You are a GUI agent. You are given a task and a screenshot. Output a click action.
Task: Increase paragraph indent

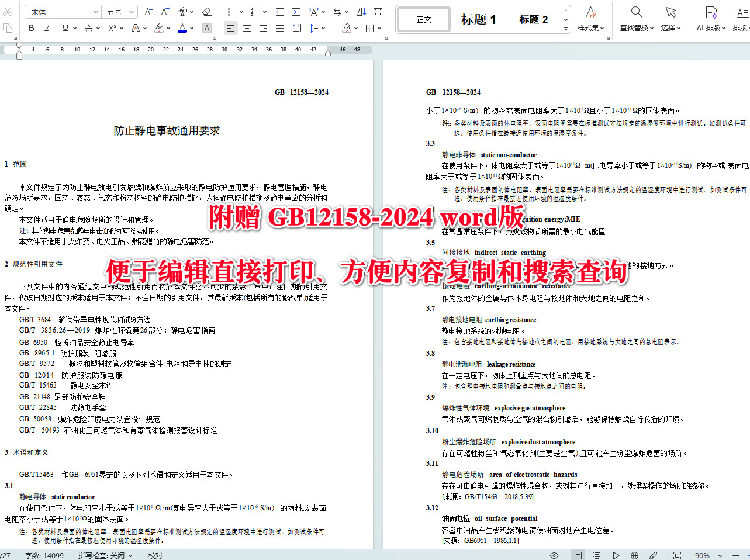point(296,12)
